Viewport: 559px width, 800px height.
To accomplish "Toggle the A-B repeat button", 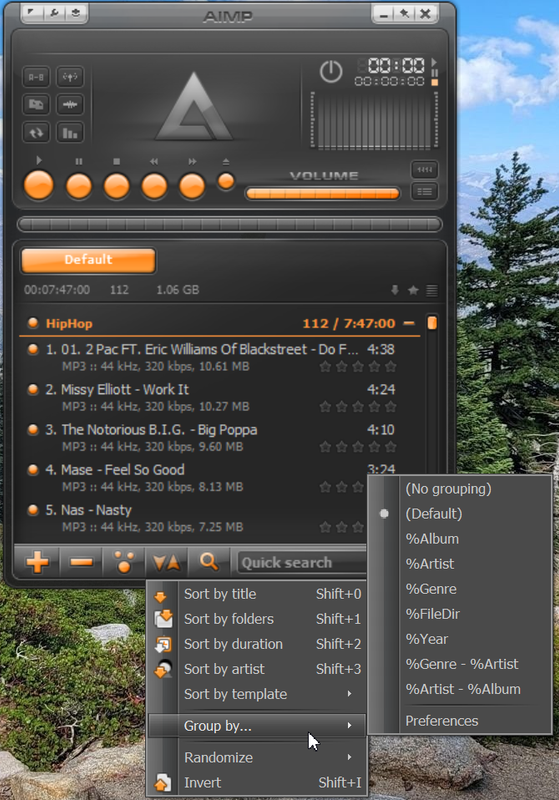I will click(36, 77).
